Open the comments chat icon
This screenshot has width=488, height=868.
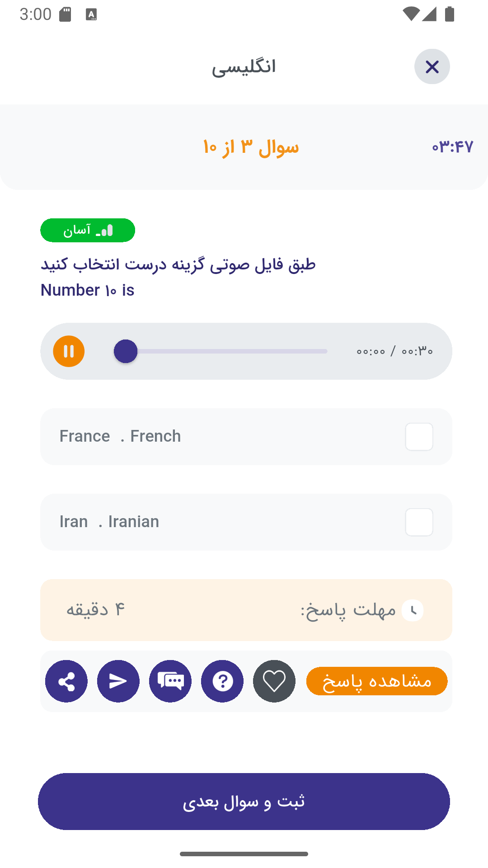[170, 681]
